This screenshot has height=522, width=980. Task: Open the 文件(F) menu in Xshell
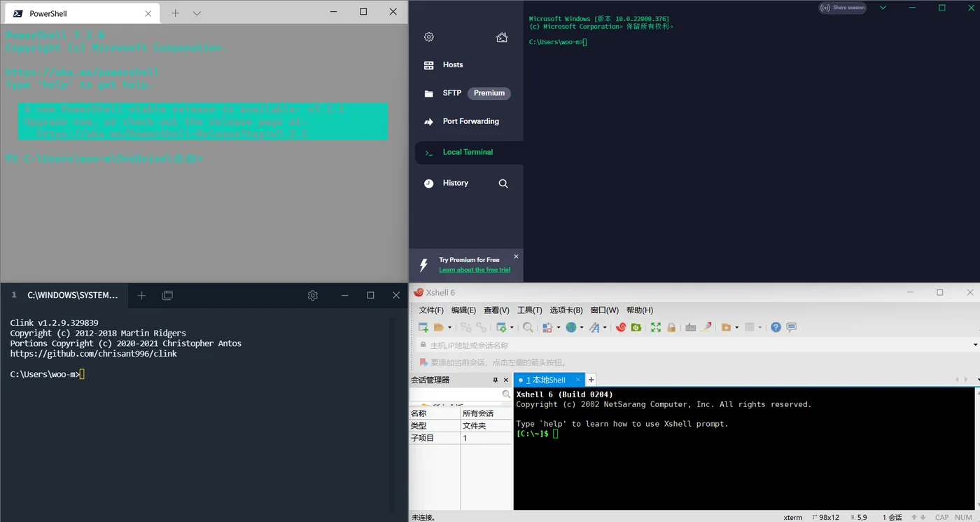[x=431, y=310]
